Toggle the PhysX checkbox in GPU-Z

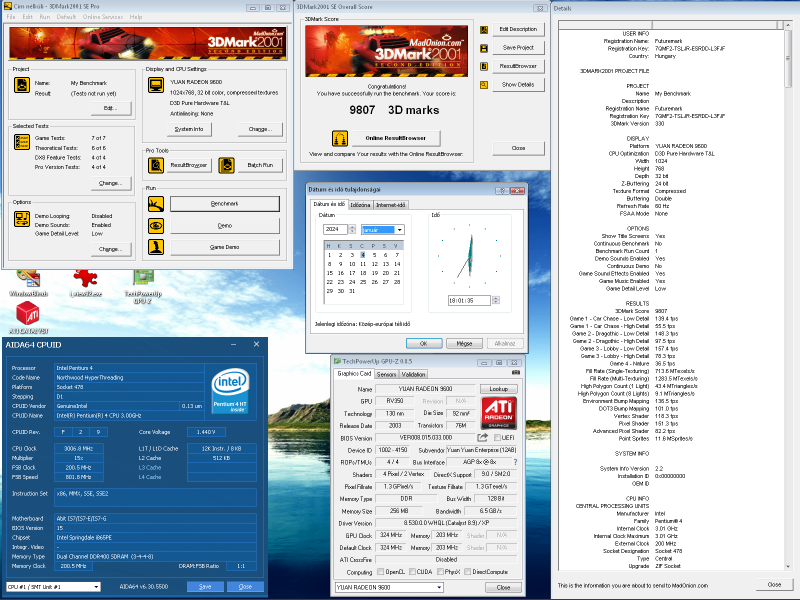440,572
